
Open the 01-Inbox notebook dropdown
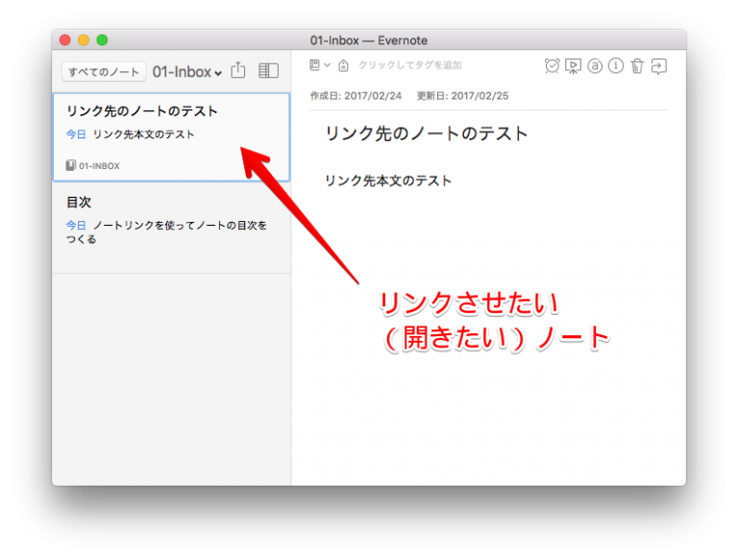(186, 72)
